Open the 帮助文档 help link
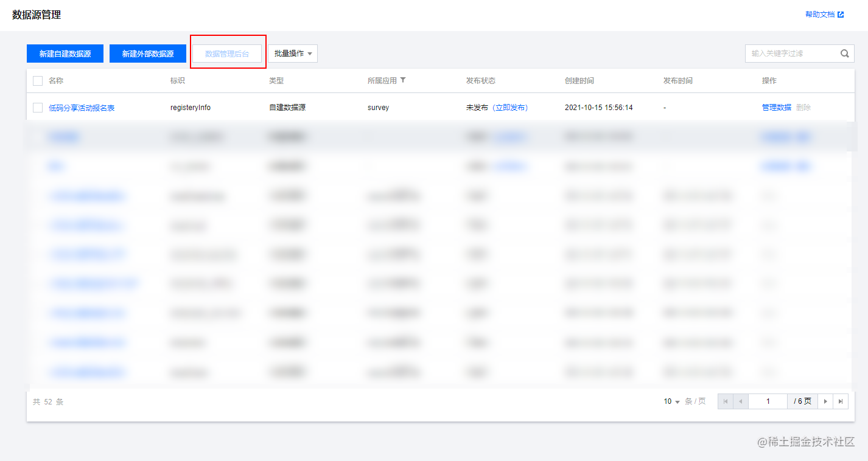Screen dimensions: 868x461 coord(824,15)
